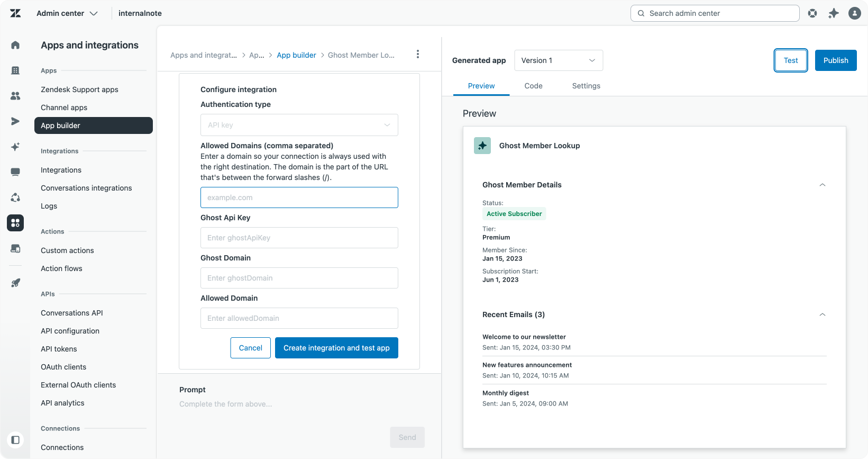Open the rocket icon in sidebar

pos(15,283)
